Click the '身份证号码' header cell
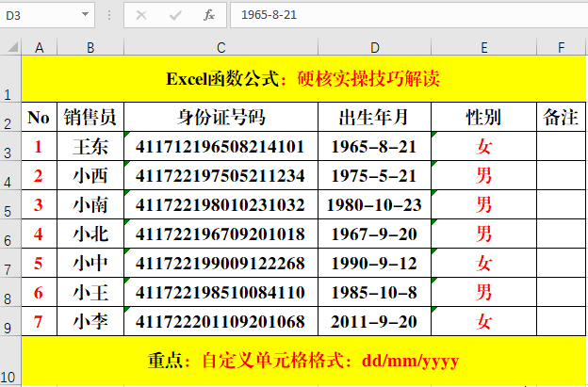This screenshot has height=387, width=588. (220, 117)
